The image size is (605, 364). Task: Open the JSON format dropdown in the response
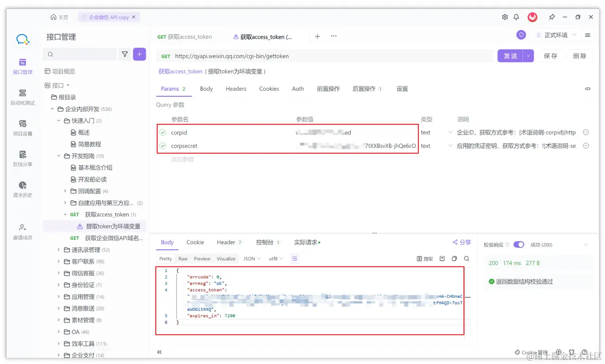coord(252,259)
